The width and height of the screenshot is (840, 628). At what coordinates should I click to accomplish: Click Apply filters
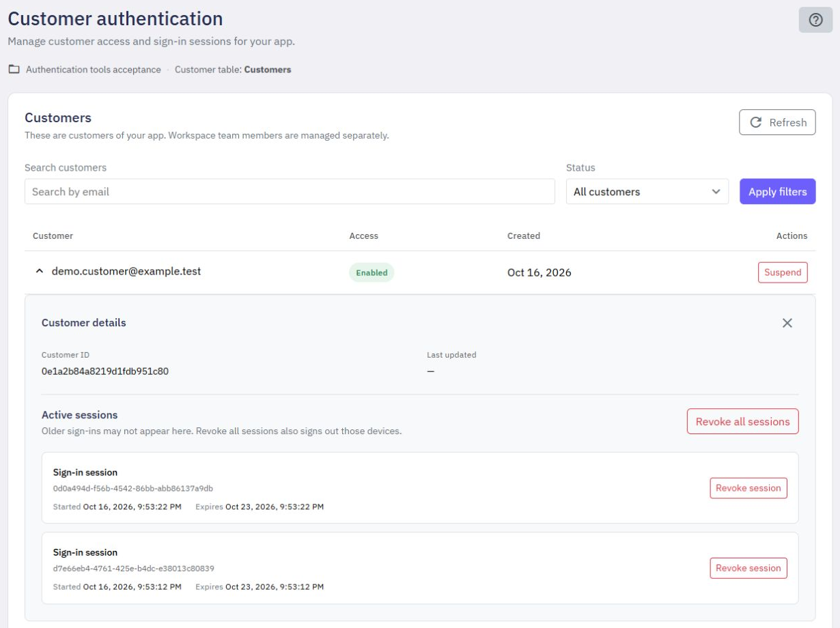tap(777, 192)
